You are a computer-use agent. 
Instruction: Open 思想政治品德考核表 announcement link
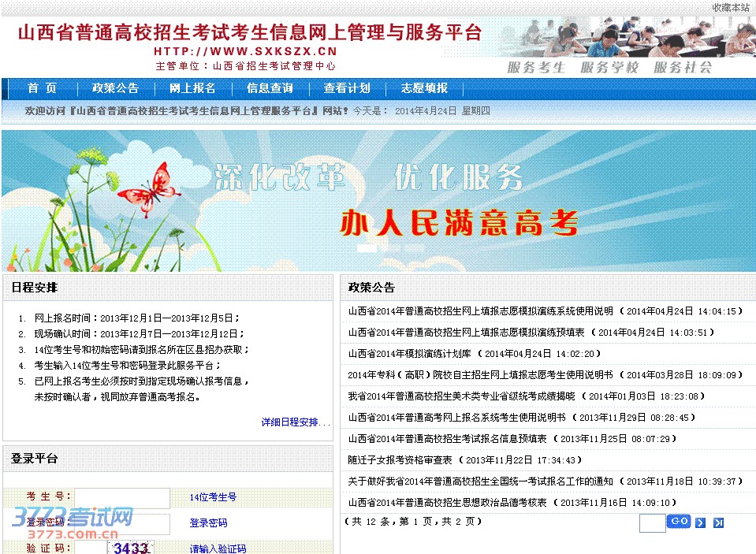click(447, 503)
